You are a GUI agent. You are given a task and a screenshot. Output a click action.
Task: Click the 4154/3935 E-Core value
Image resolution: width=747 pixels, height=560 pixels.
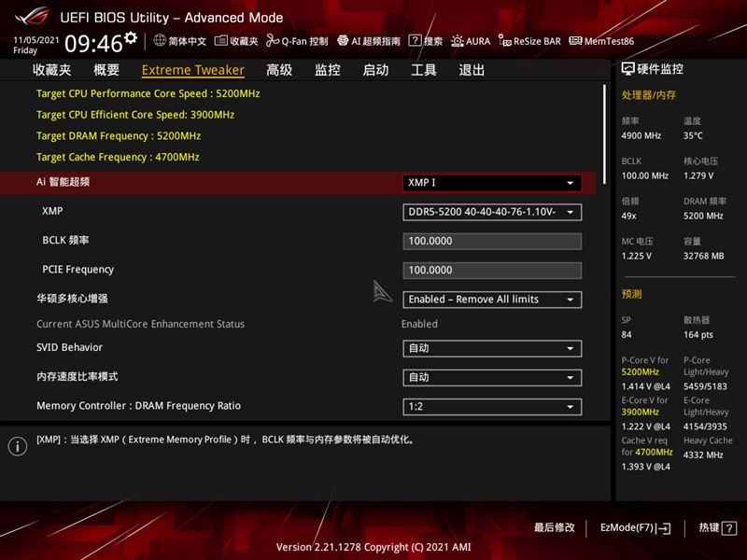pos(705,427)
